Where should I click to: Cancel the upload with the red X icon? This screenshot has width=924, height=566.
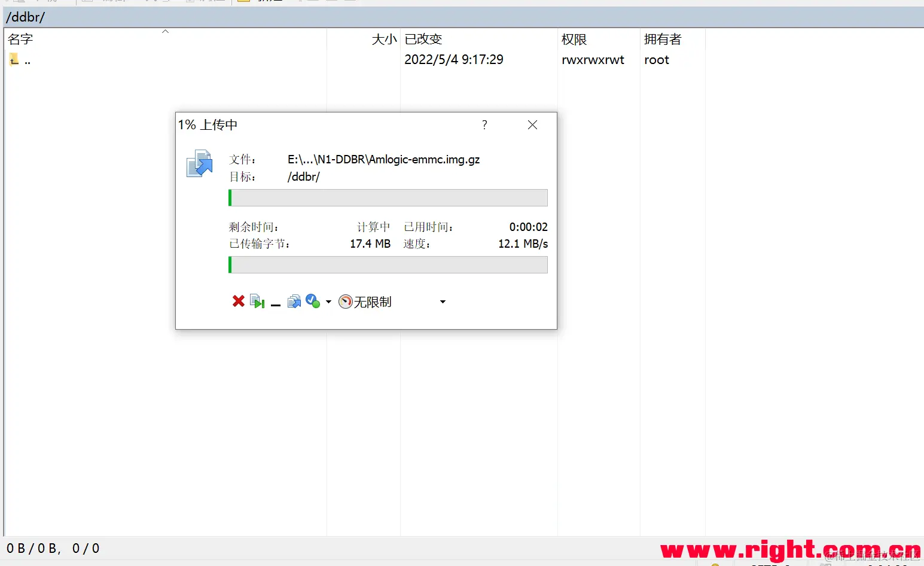(x=238, y=301)
